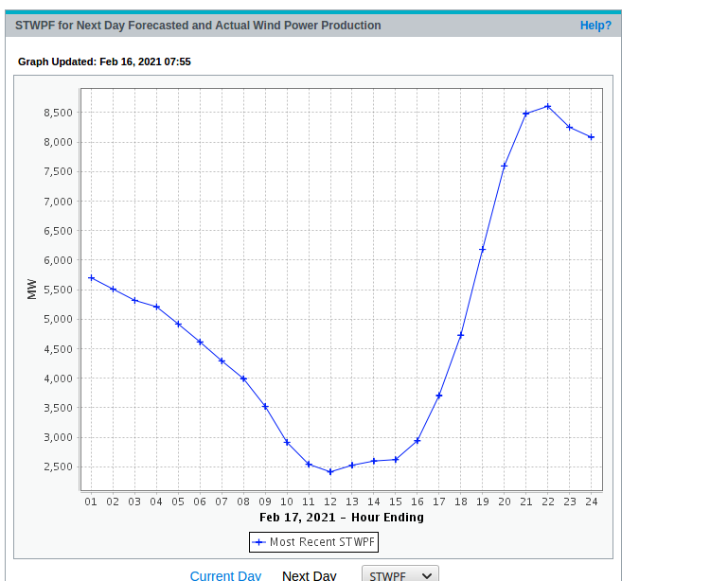Viewport: 728px width, 581px height.
Task: Click the data point at hour 10
Action: coord(287,443)
